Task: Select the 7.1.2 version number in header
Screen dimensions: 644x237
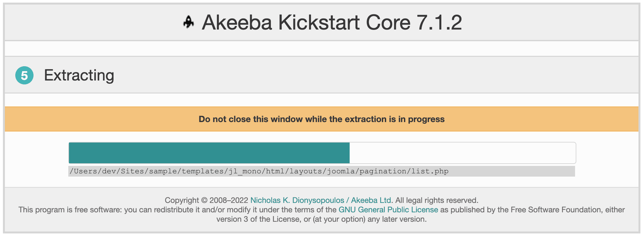Action: (x=439, y=22)
